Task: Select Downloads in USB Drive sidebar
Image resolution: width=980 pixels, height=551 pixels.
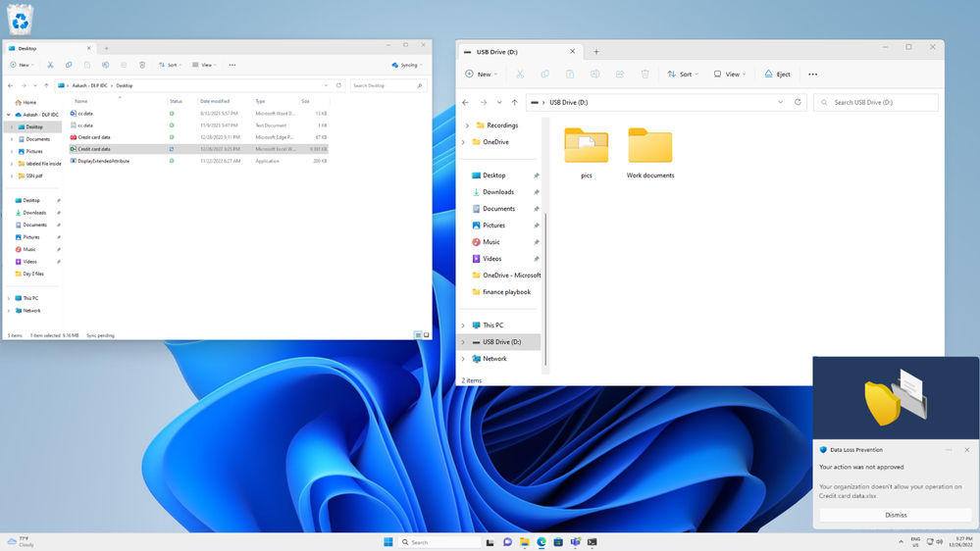Action: 498,192
